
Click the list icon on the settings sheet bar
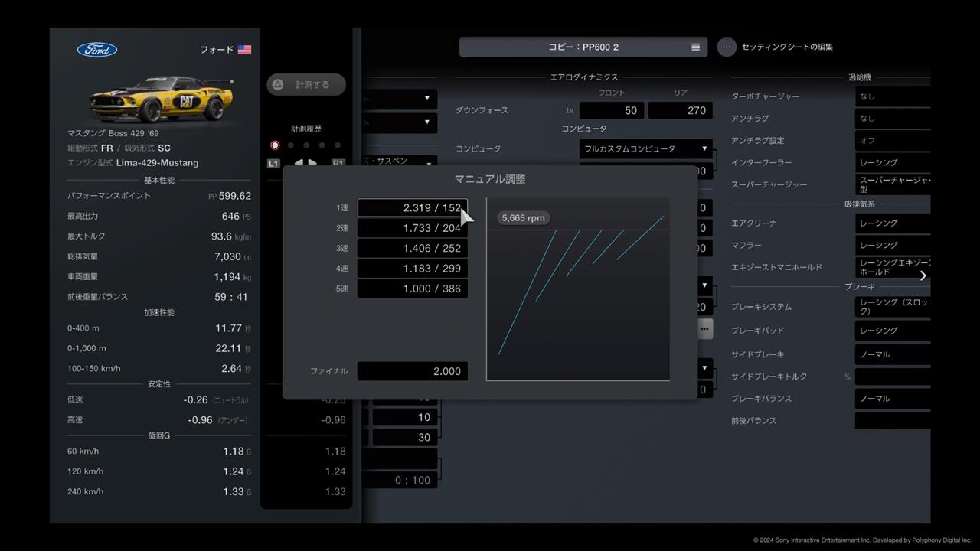pyautogui.click(x=695, y=47)
